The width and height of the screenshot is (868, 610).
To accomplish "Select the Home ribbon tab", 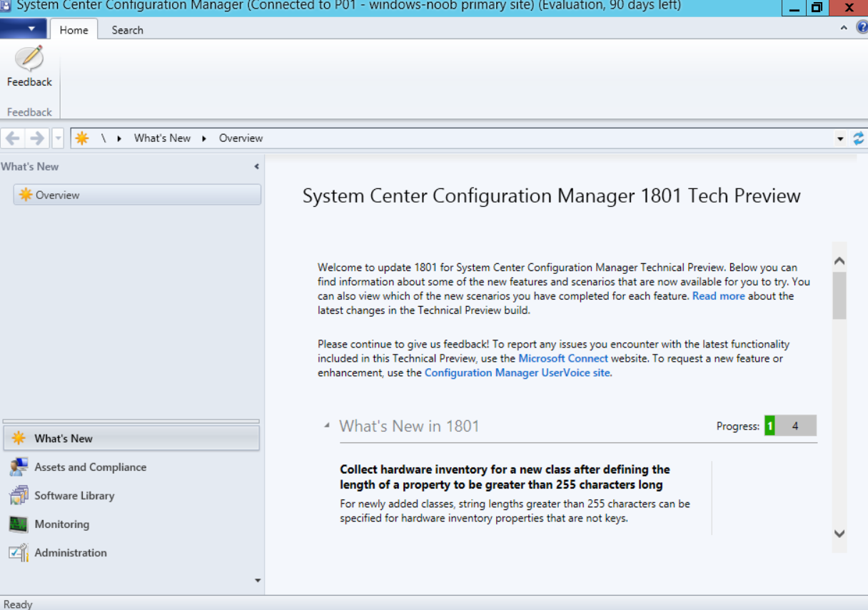I will (x=74, y=30).
